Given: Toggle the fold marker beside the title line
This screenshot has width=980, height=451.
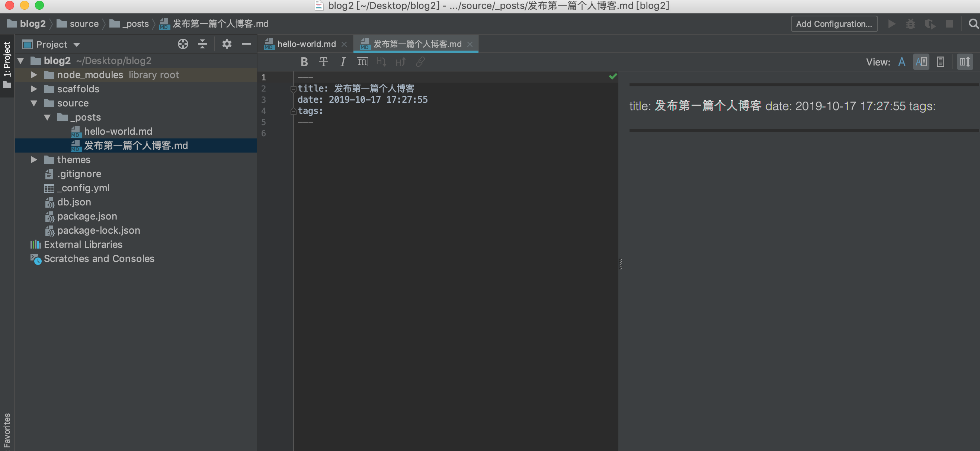Looking at the screenshot, I should pos(293,89).
